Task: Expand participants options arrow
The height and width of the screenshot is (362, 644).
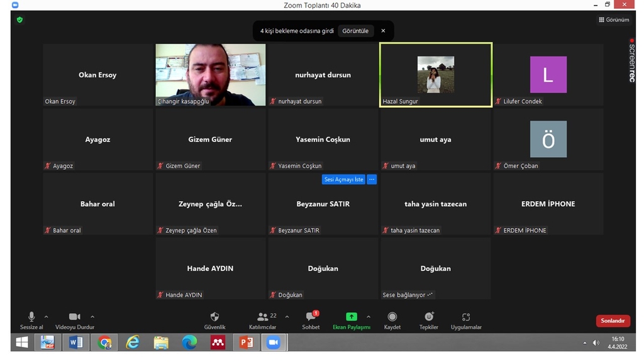Action: click(x=287, y=317)
